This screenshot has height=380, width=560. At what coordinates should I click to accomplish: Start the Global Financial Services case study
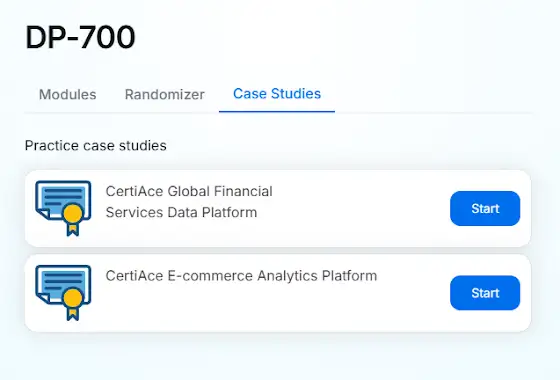coord(485,208)
